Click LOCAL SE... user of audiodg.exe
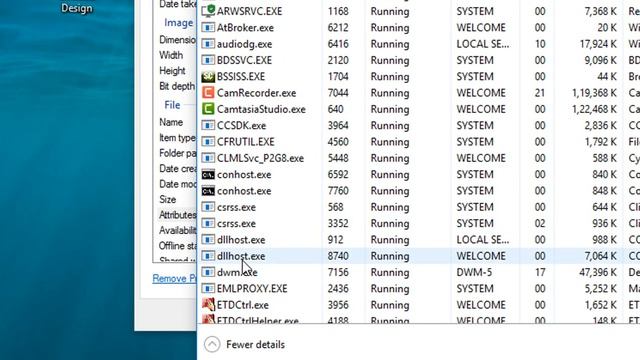 483,44
